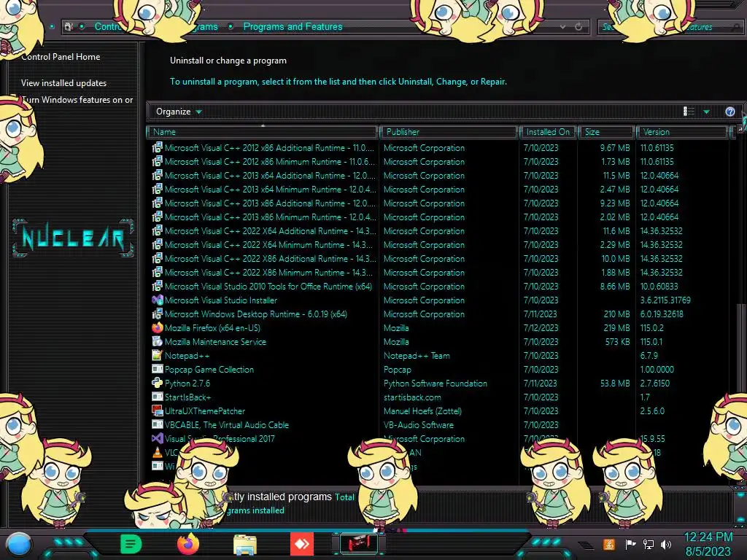This screenshot has height=560, width=747.
Task: Sort list by Publisher column header
Action: (449, 132)
